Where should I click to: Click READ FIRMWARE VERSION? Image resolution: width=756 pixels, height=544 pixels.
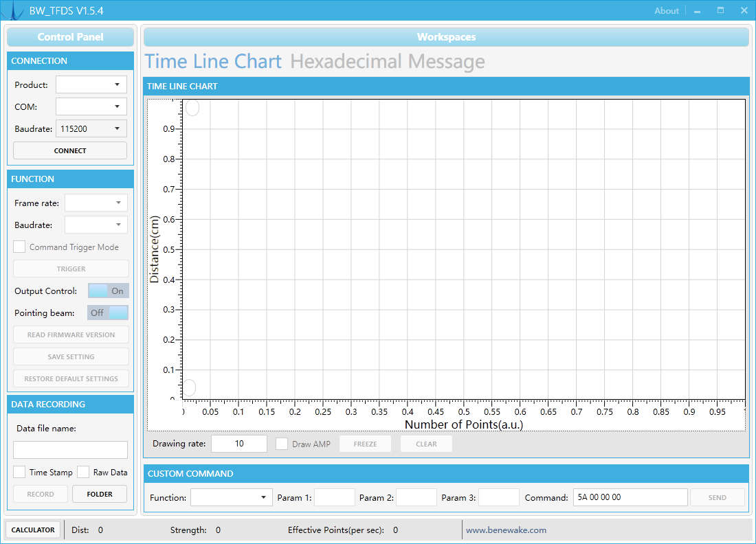click(x=71, y=335)
